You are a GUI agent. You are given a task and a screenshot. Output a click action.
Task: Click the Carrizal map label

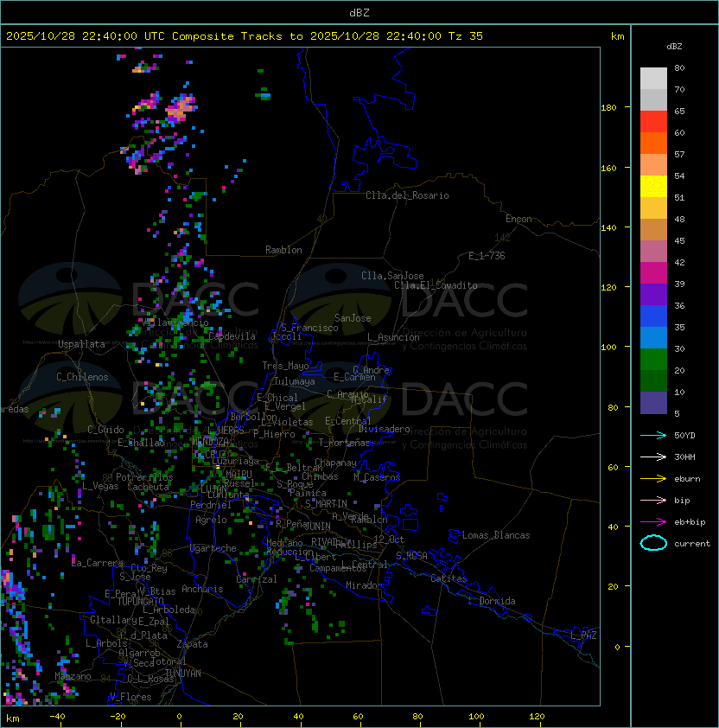pos(257,579)
